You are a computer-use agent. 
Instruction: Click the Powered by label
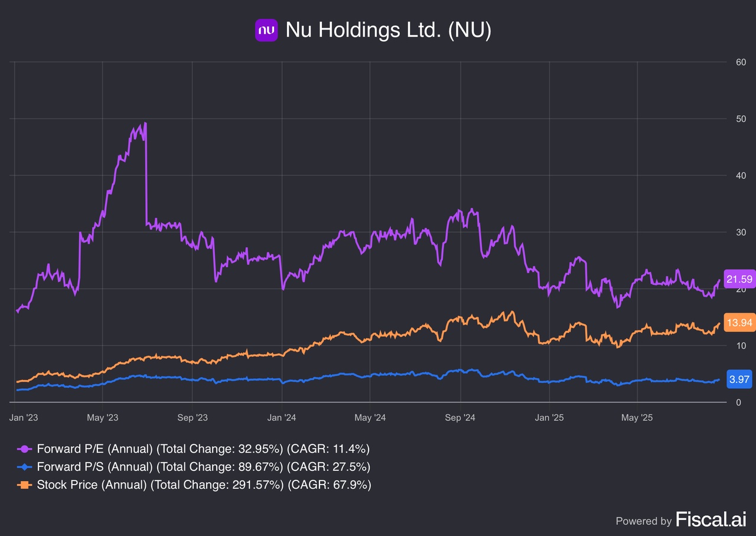click(643, 521)
